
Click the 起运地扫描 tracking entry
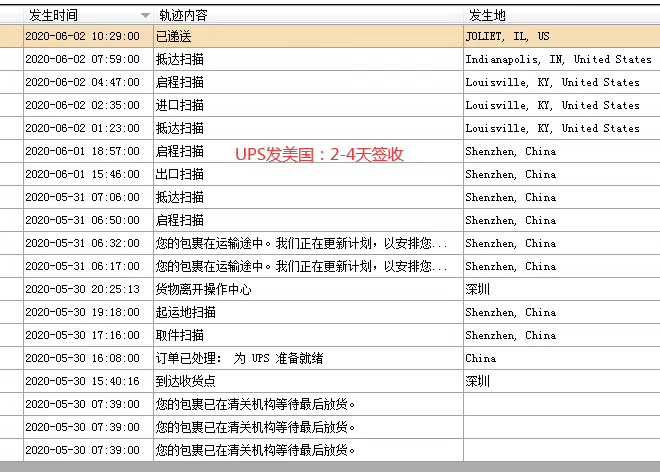pos(186,312)
